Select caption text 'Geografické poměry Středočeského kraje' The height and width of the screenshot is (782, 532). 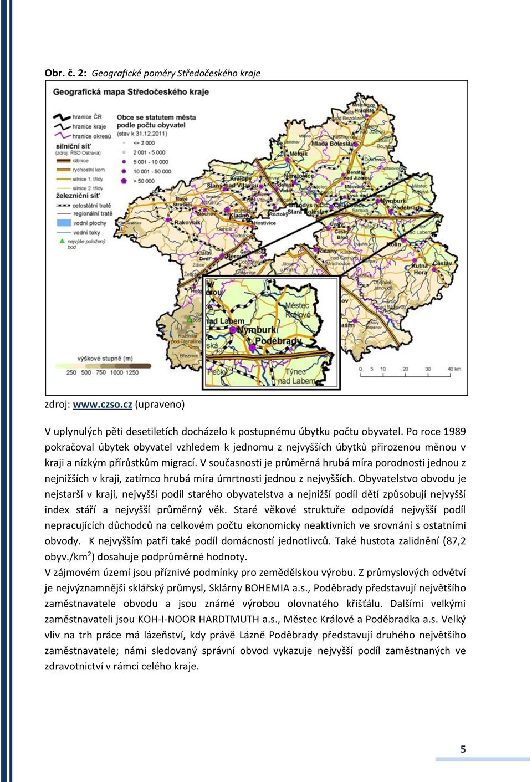click(176, 73)
